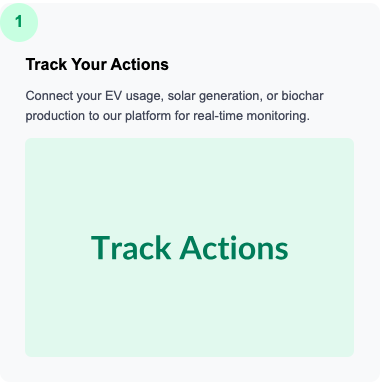Select the digit 1 inside the circle
Image resolution: width=380 pixels, height=385 pixels.
19,22
